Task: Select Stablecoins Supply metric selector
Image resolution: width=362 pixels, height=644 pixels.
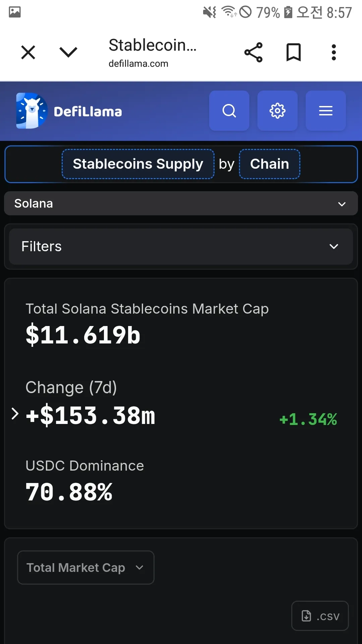Action: pos(138,164)
